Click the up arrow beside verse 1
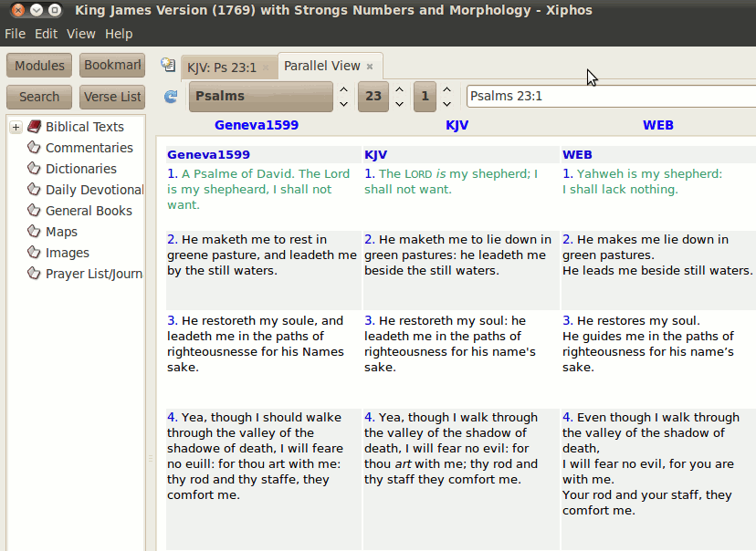Image resolution: width=756 pixels, height=551 pixels. pos(447,89)
